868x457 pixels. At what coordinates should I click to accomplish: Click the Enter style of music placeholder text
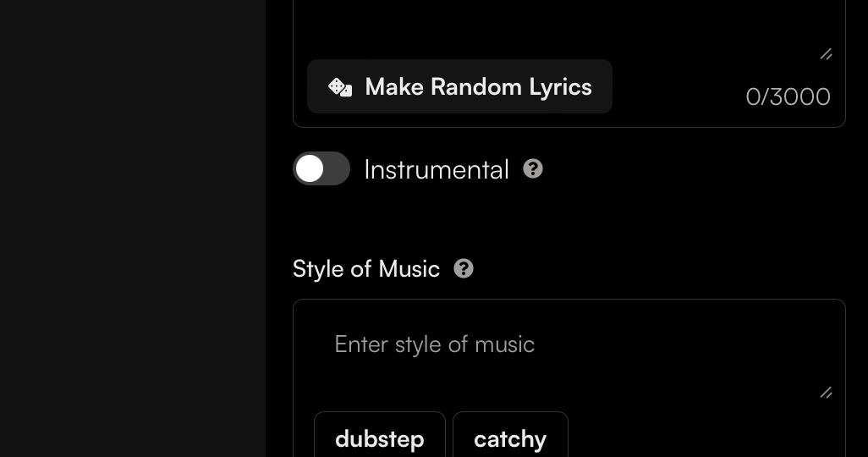[435, 344]
